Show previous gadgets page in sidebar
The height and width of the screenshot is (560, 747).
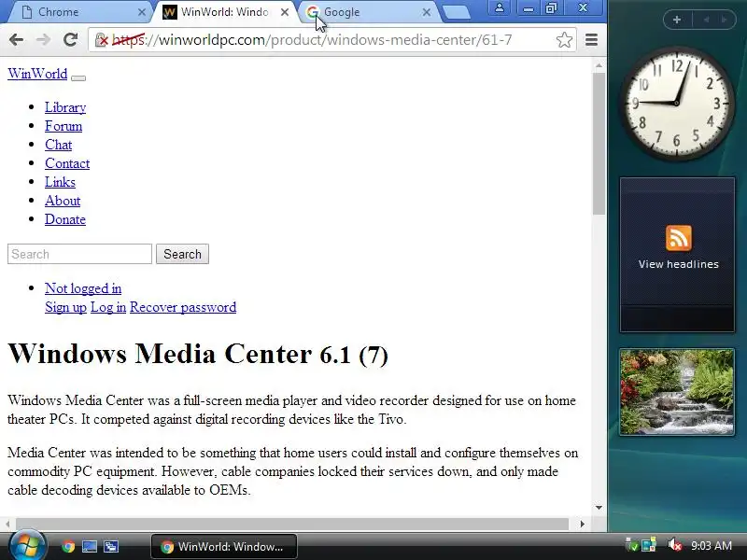pos(706,20)
